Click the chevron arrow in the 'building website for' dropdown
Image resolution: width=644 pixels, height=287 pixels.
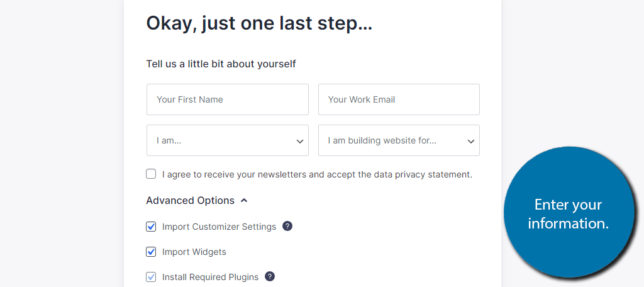point(471,142)
